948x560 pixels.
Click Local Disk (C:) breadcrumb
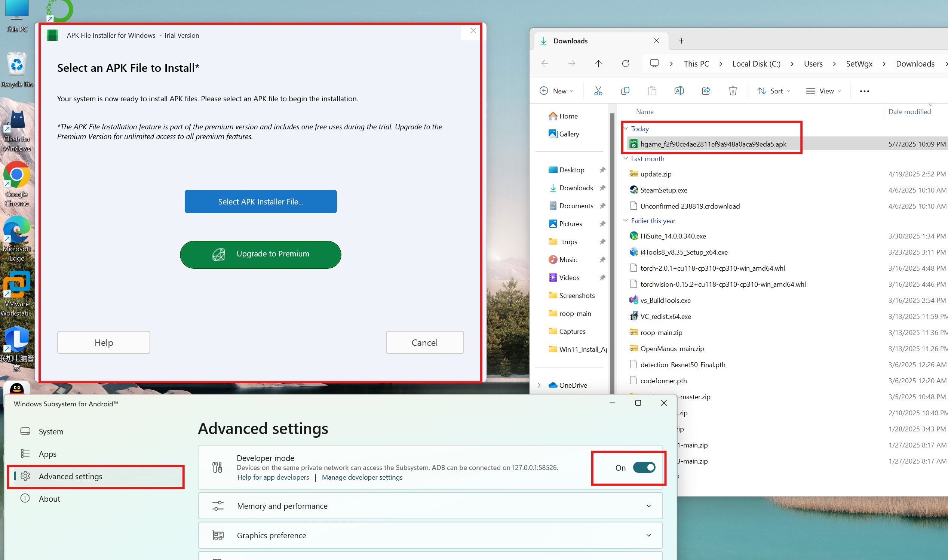click(756, 64)
